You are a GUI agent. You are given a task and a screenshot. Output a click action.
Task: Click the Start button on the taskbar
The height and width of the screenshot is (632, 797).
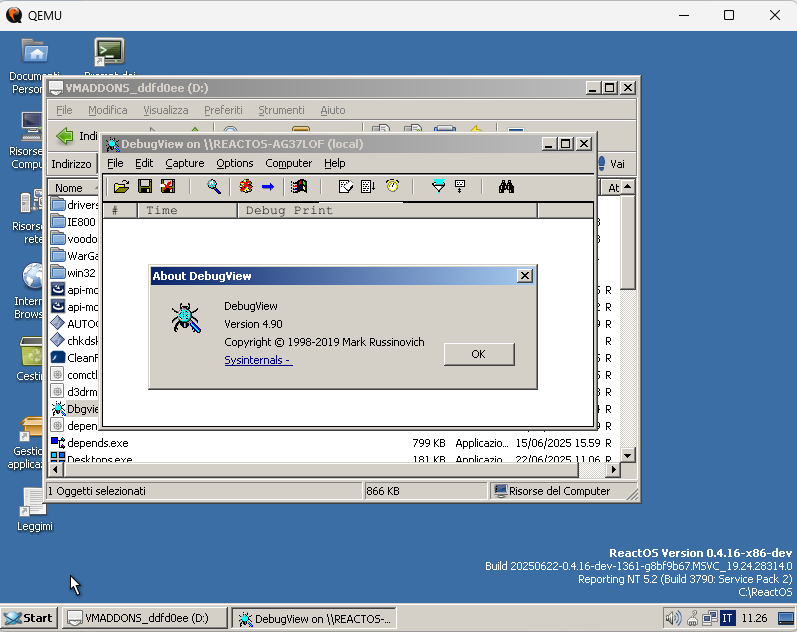click(x=29, y=618)
